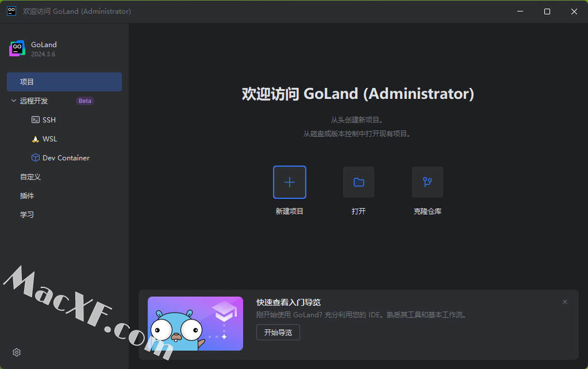Screen dimensions: 588x369
Task: Click the Open folder icon
Action: click(359, 182)
